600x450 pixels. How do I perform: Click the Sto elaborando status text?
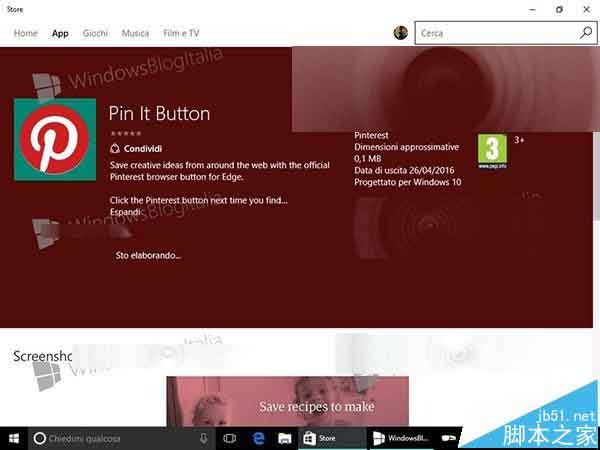pos(148,255)
